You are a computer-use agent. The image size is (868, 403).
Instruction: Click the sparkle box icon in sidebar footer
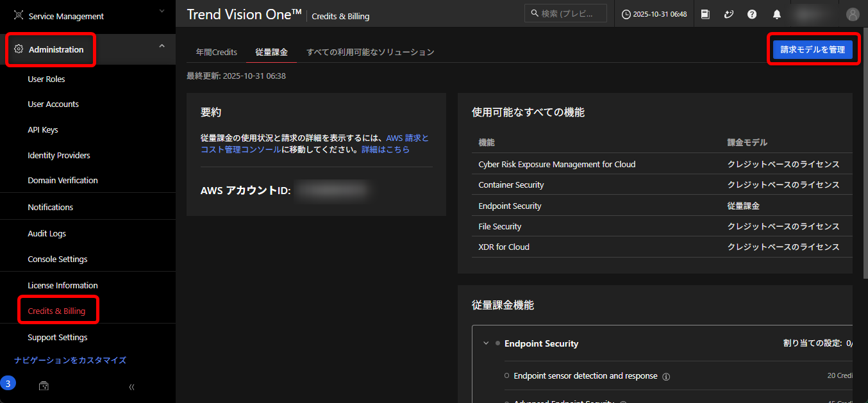tap(44, 386)
